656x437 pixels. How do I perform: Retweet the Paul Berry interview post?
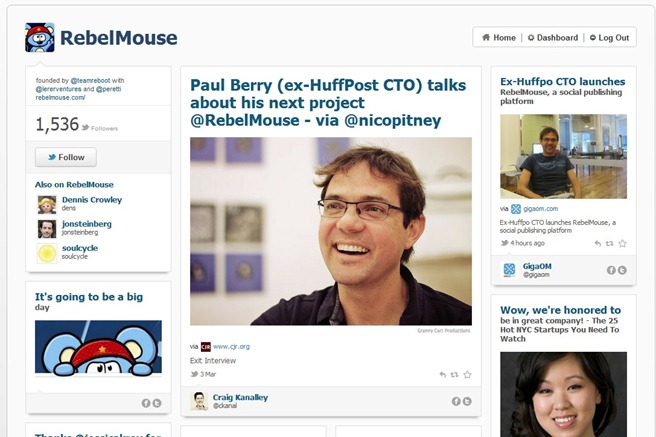tap(454, 375)
